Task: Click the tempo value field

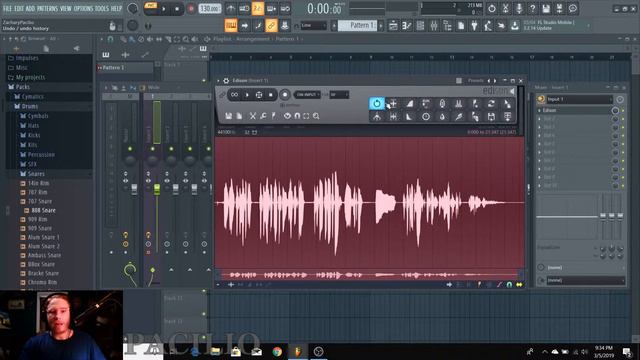Action: pyautogui.click(x=210, y=9)
